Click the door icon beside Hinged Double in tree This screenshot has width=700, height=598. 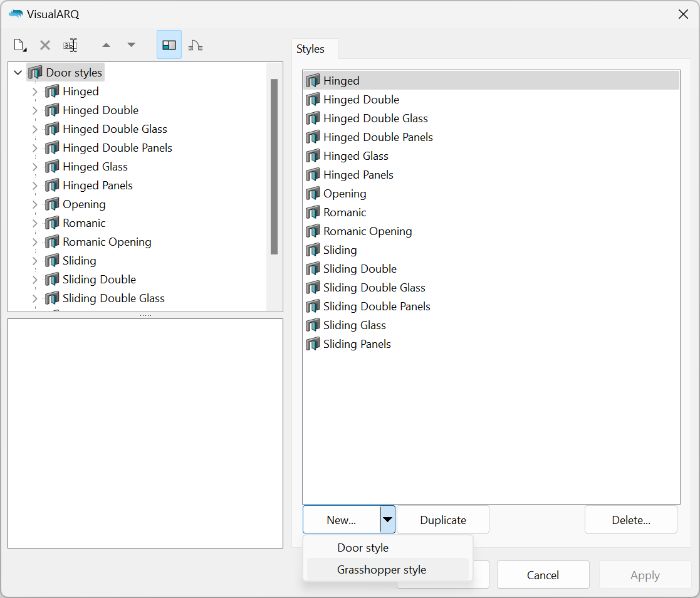52,110
